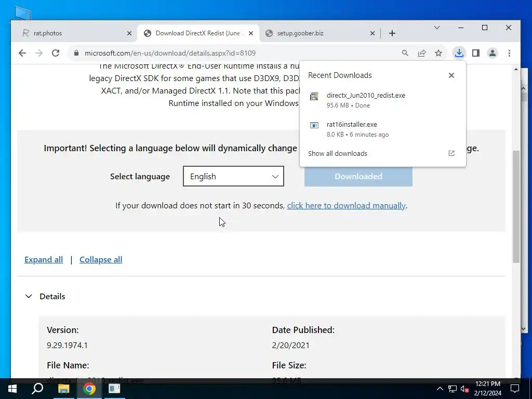Share this page icon
This screenshot has width=532, height=399.
(x=422, y=53)
